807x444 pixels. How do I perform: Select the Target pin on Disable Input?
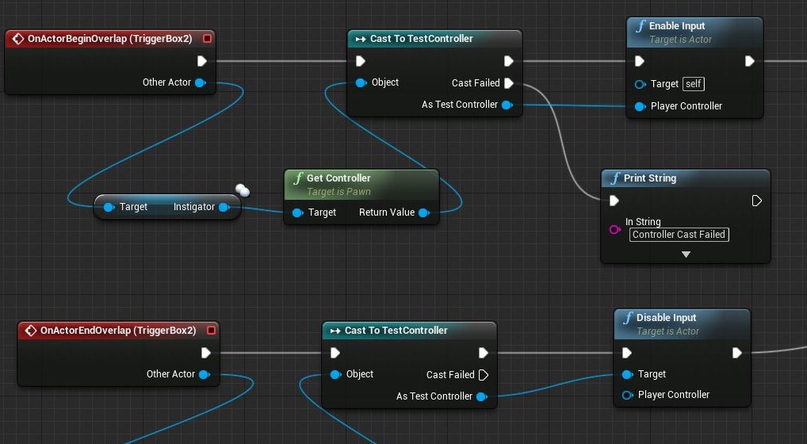[627, 374]
